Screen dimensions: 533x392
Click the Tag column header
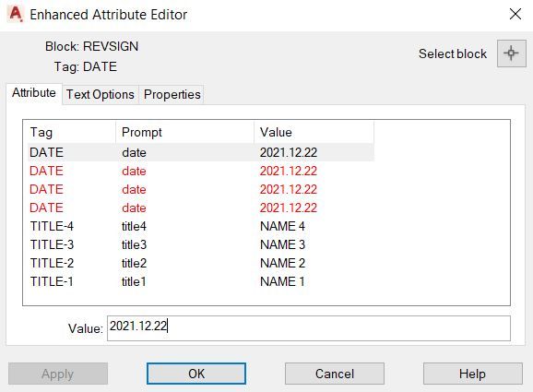(x=72, y=132)
